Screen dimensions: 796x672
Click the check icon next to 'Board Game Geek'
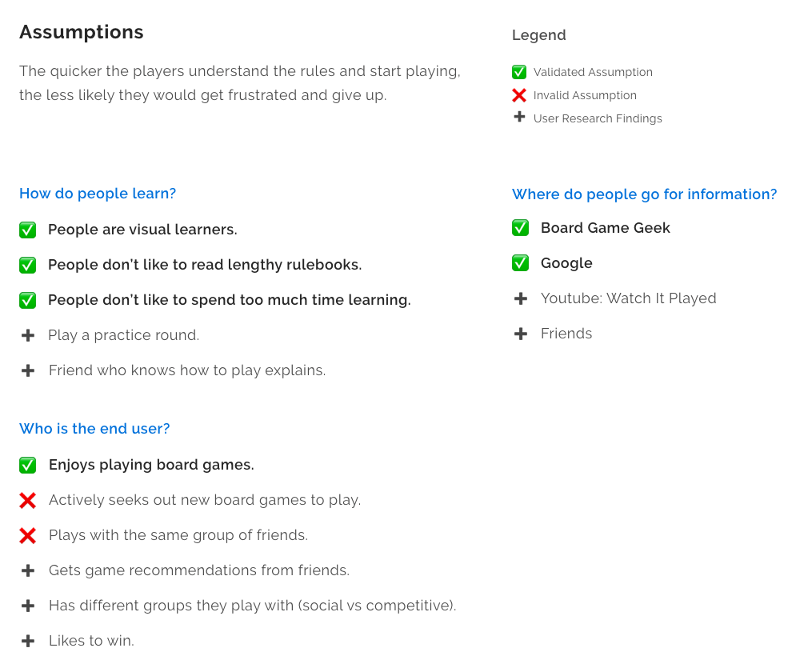point(520,228)
